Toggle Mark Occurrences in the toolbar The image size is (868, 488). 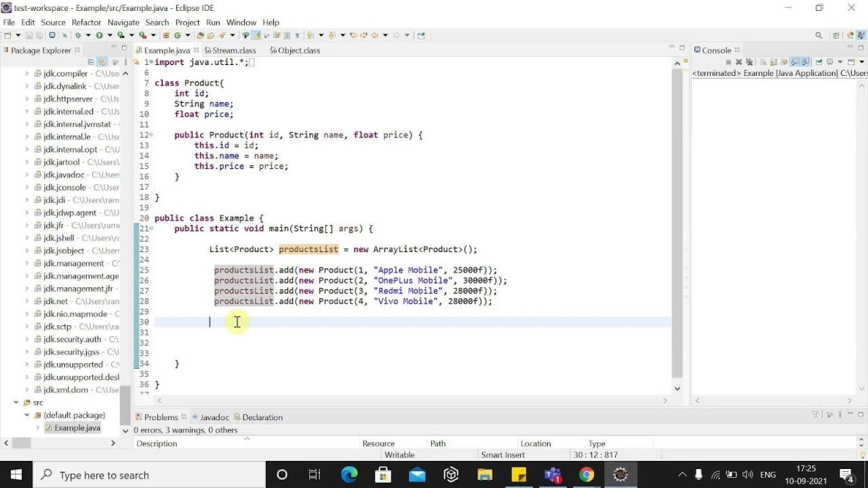(x=256, y=35)
